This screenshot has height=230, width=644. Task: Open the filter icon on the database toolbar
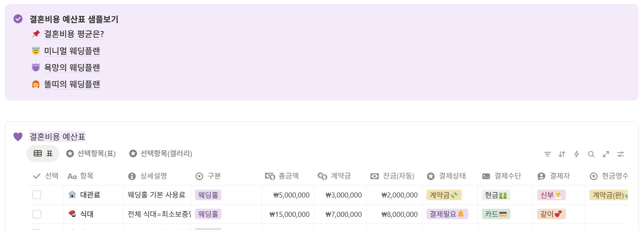pyautogui.click(x=547, y=154)
